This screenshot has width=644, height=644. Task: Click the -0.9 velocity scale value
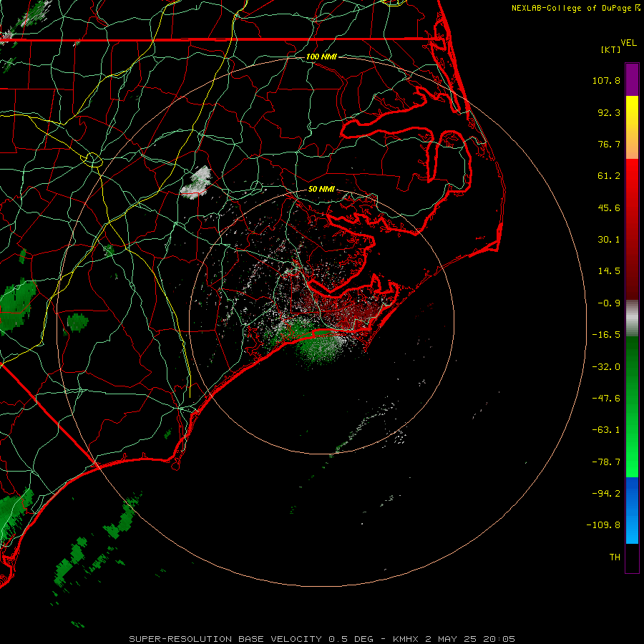click(609, 303)
